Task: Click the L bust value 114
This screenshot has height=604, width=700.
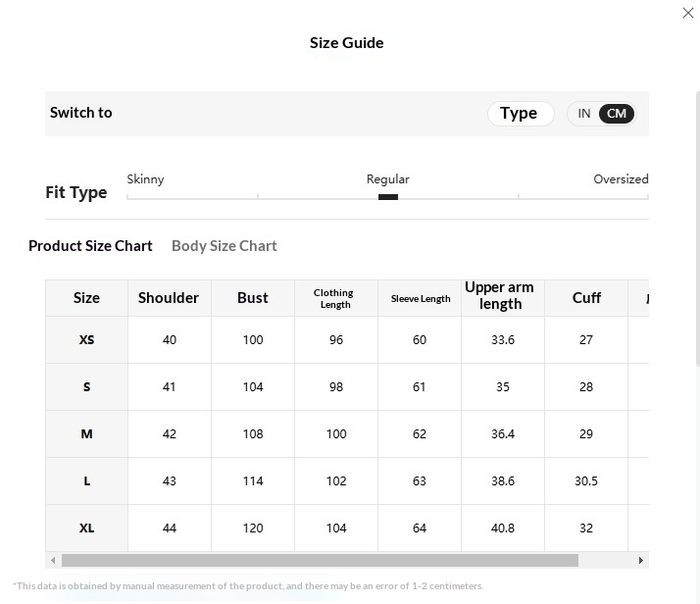Action: tap(253, 481)
